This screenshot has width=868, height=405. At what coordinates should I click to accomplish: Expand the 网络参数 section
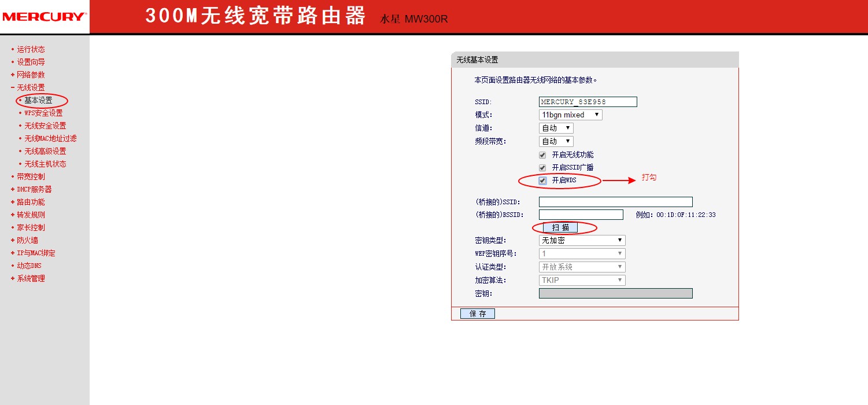point(30,75)
